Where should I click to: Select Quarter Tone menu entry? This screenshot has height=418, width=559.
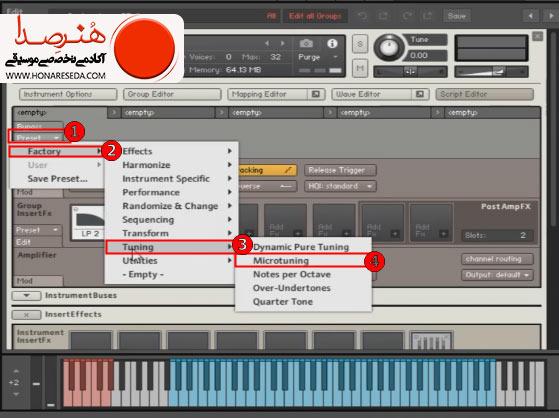coord(283,302)
